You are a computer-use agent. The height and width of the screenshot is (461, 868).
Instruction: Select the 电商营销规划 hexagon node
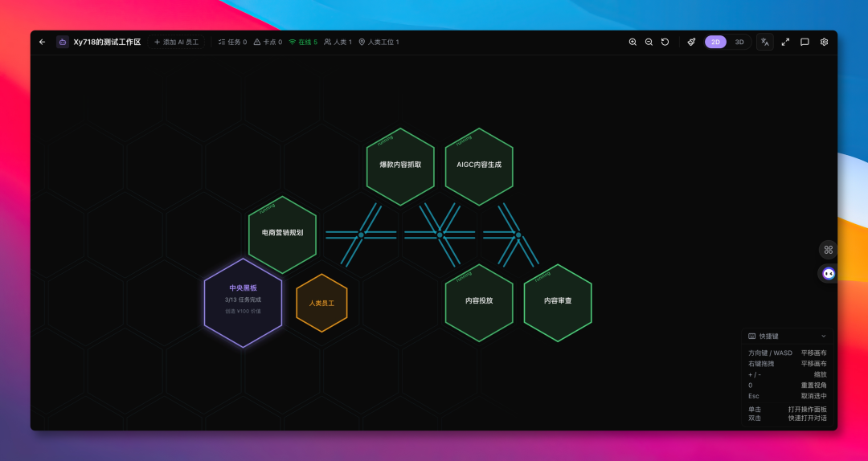coord(282,235)
